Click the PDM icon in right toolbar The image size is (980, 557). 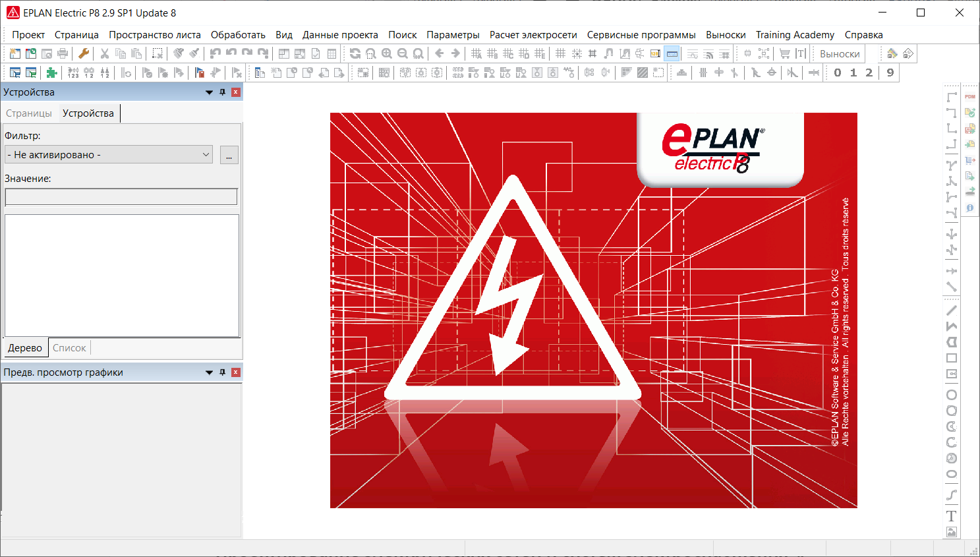(x=970, y=96)
